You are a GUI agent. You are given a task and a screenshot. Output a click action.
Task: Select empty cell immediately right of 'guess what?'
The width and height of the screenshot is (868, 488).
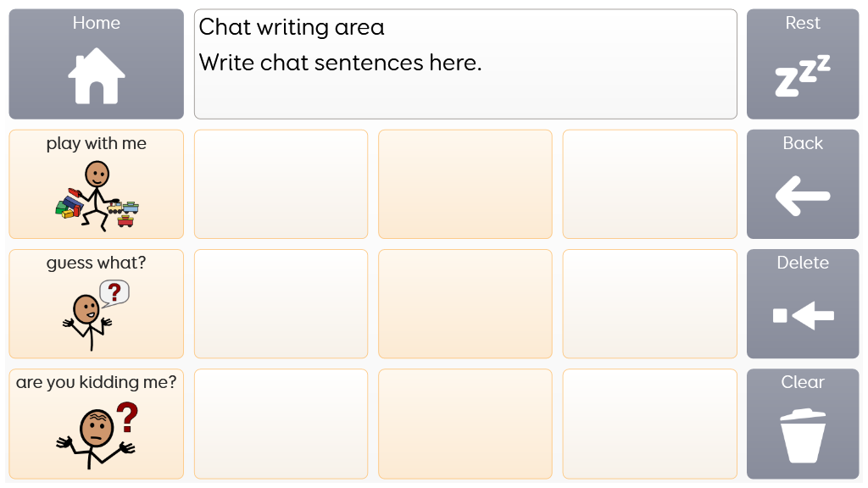tap(281, 303)
